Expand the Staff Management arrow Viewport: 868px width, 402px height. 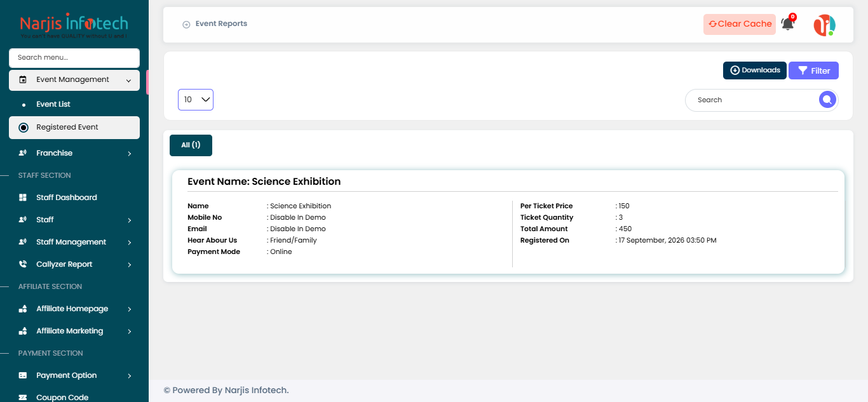tap(129, 242)
